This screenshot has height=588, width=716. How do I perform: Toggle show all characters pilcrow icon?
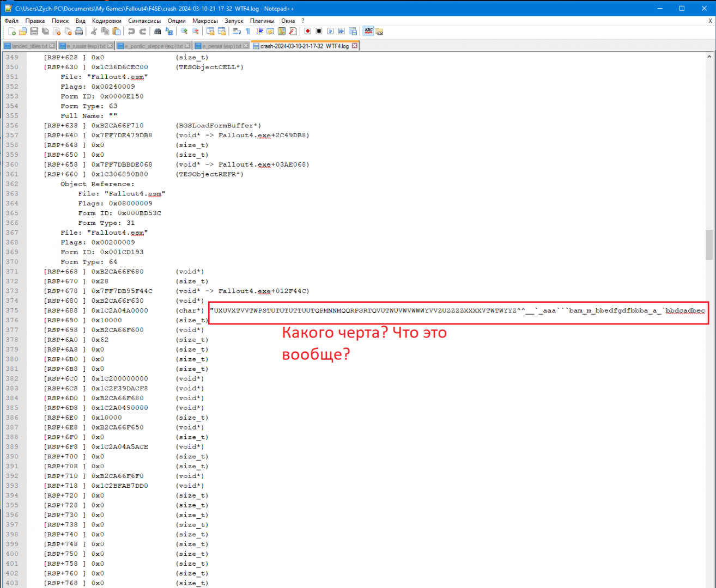(x=248, y=32)
